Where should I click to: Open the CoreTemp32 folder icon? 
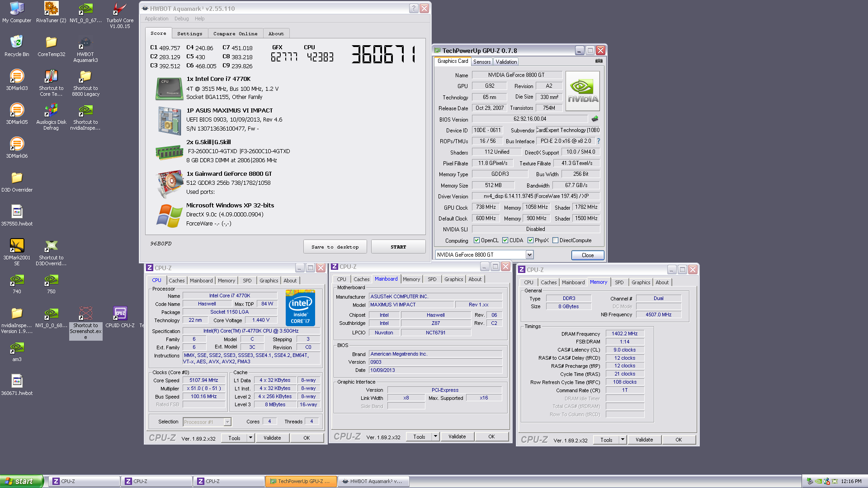coord(51,46)
